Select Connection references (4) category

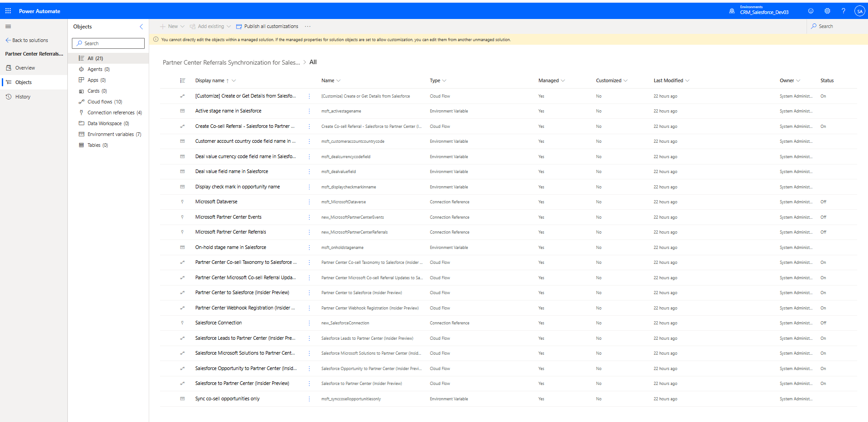tap(115, 113)
